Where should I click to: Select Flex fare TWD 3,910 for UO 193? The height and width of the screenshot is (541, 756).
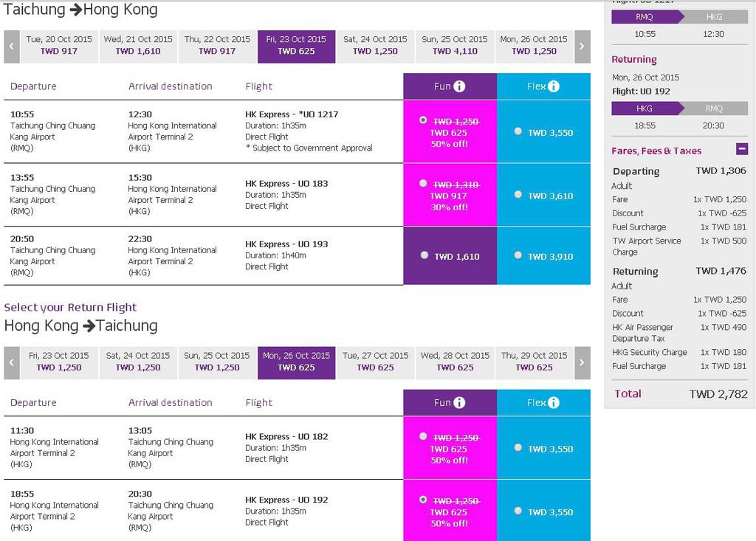click(x=518, y=255)
